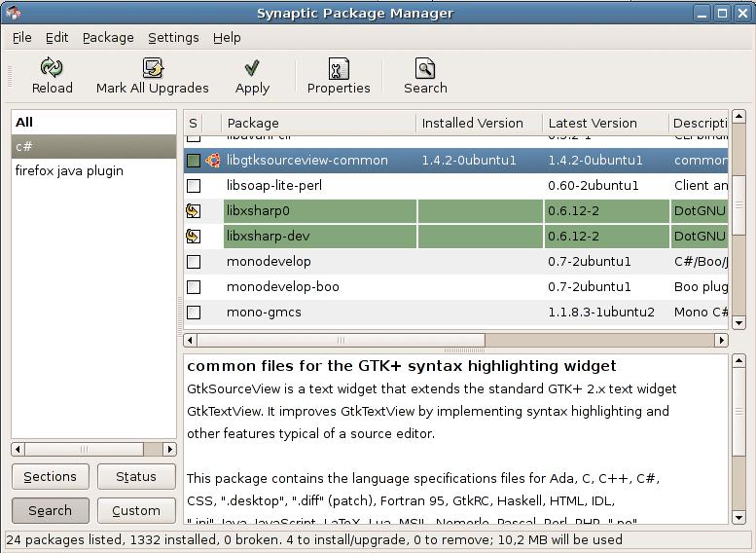Screen dimensions: 756x553
Task: Select the All entry in the filter list
Action: coord(93,122)
